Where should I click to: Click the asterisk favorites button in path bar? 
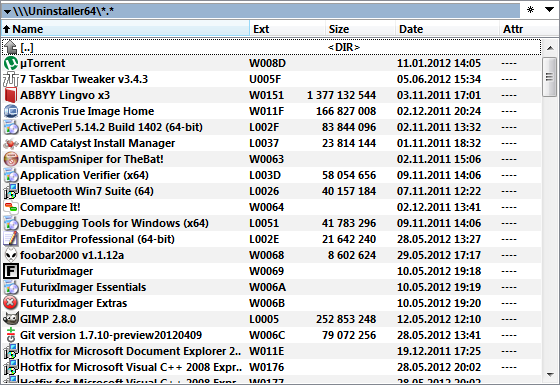coord(530,10)
